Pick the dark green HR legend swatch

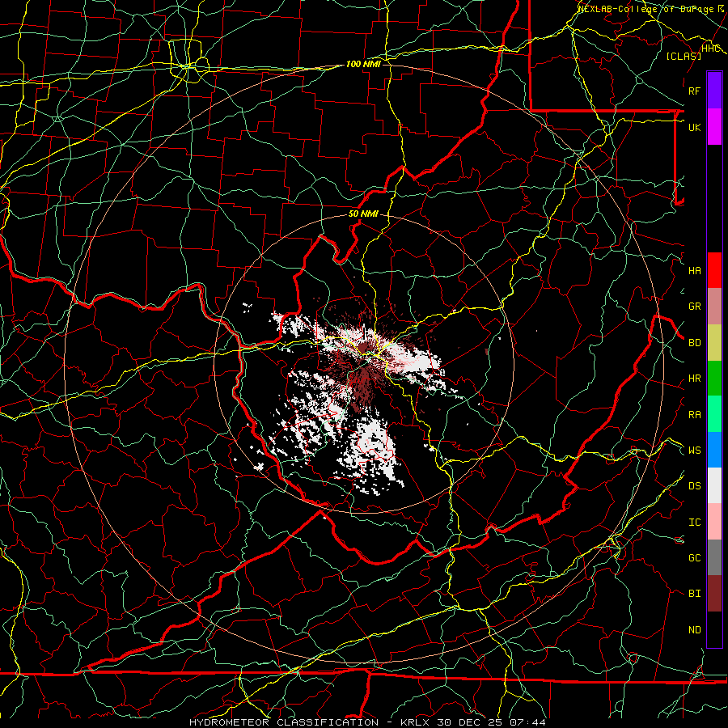(x=714, y=379)
